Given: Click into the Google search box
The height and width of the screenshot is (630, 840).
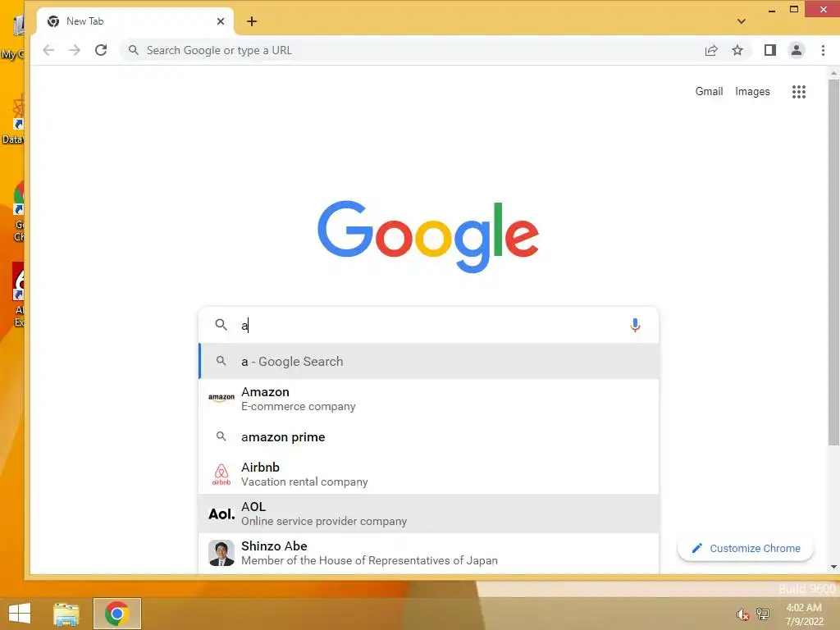Looking at the screenshot, I should coord(428,325).
